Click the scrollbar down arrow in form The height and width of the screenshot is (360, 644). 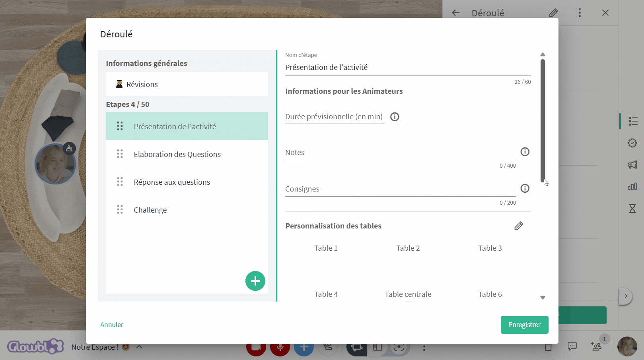click(x=543, y=298)
